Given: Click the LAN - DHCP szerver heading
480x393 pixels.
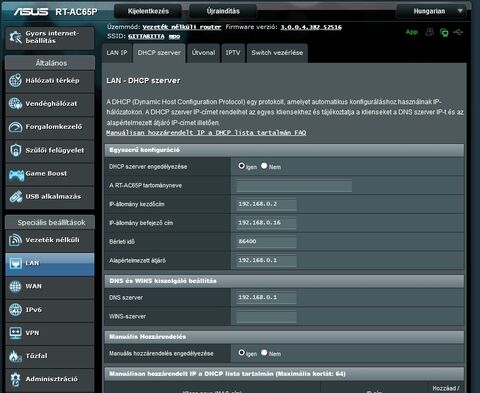Looking at the screenshot, I should [143, 81].
